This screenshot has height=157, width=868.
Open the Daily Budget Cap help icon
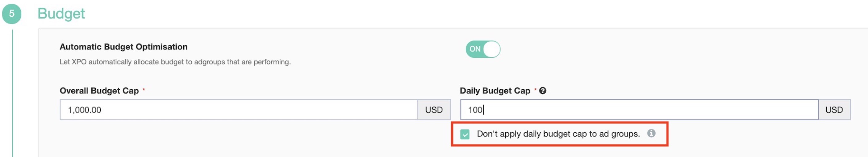click(x=543, y=91)
